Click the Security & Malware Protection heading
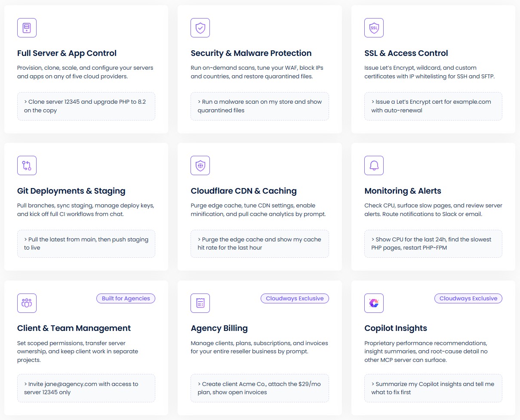This screenshot has width=520, height=420. tap(251, 53)
